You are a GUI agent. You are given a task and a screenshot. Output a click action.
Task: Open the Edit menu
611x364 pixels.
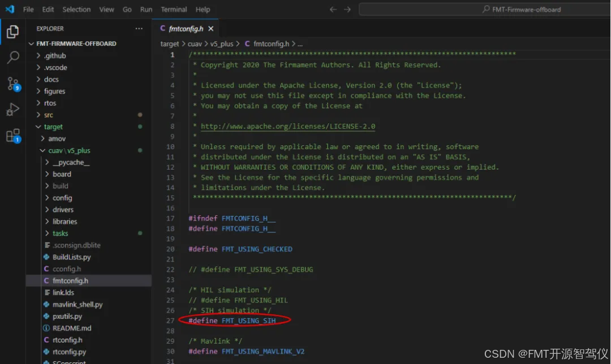(48, 10)
